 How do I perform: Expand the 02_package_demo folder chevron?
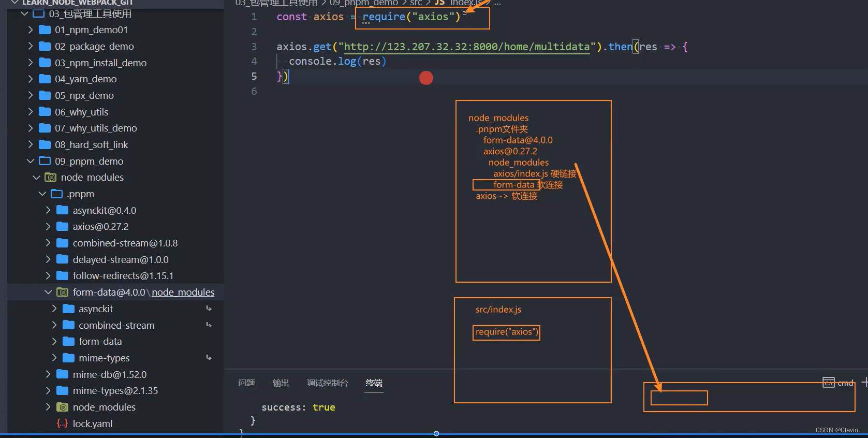point(31,47)
